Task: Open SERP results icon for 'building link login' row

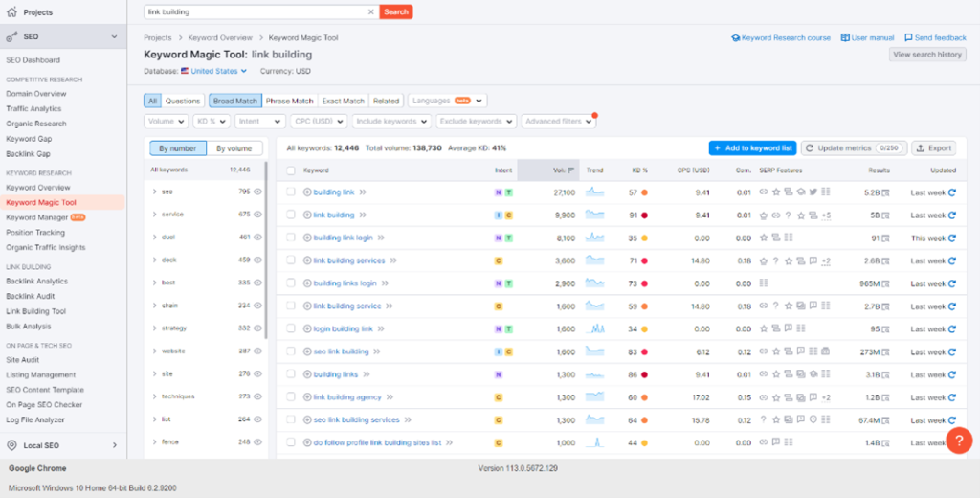Action: 885,238
